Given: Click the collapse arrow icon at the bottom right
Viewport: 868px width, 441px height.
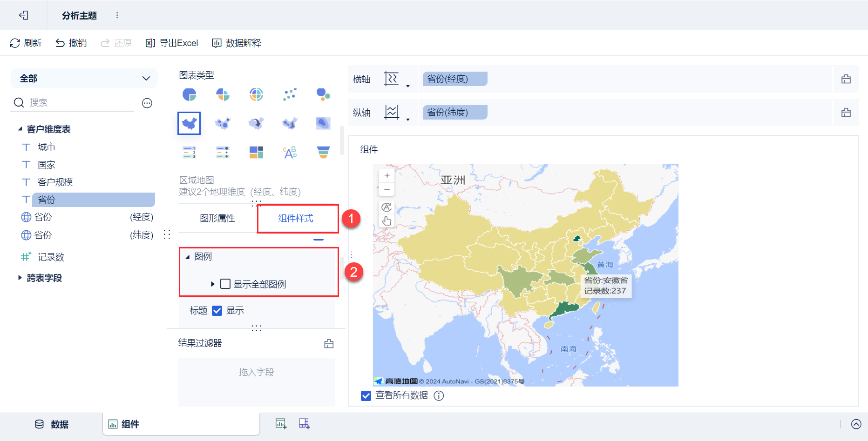Looking at the screenshot, I should (x=856, y=424).
